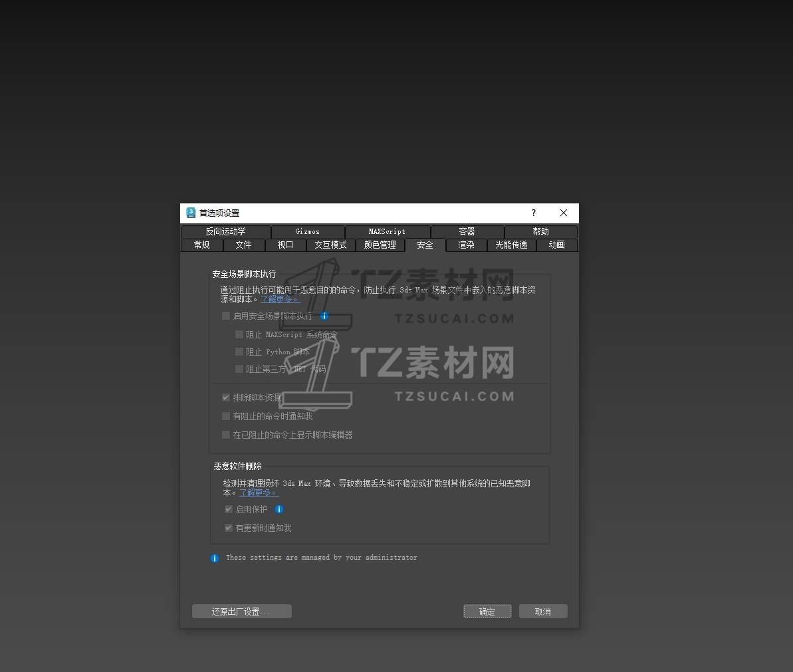Switch to the 交互模式 tab
Image resolution: width=793 pixels, height=672 pixels.
click(x=331, y=245)
